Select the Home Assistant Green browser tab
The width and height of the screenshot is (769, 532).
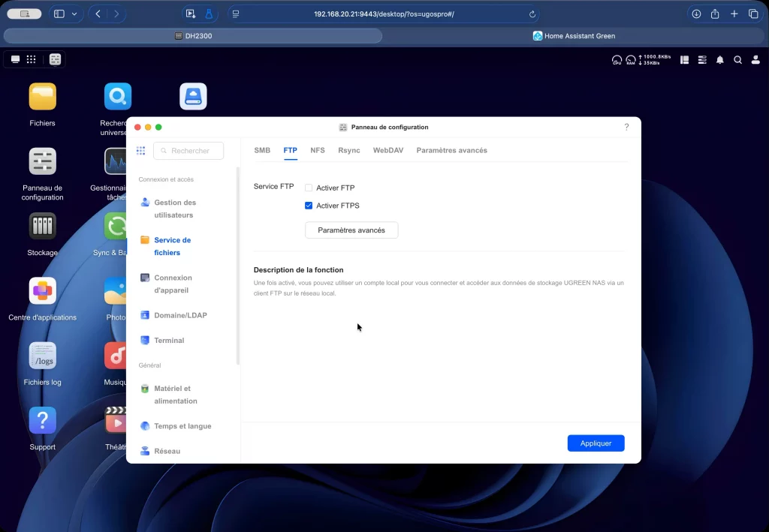pos(574,36)
